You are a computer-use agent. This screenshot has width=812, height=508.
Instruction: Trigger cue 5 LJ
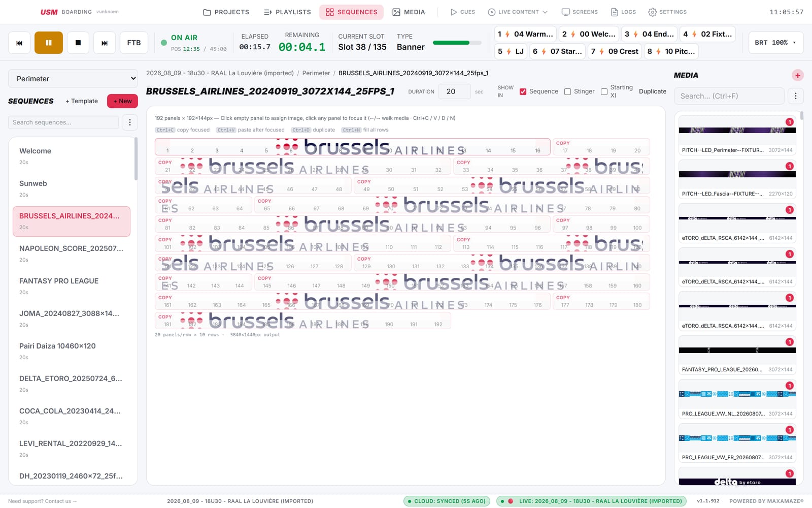tap(511, 51)
